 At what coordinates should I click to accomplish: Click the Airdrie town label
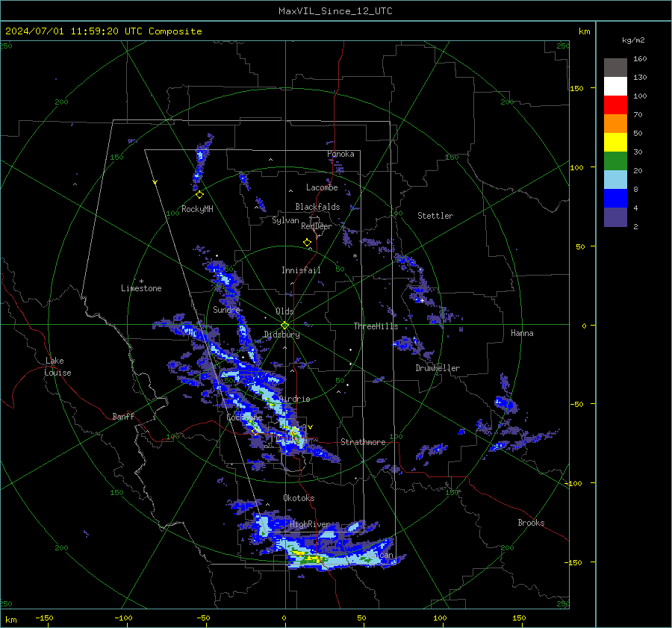[x=294, y=399]
